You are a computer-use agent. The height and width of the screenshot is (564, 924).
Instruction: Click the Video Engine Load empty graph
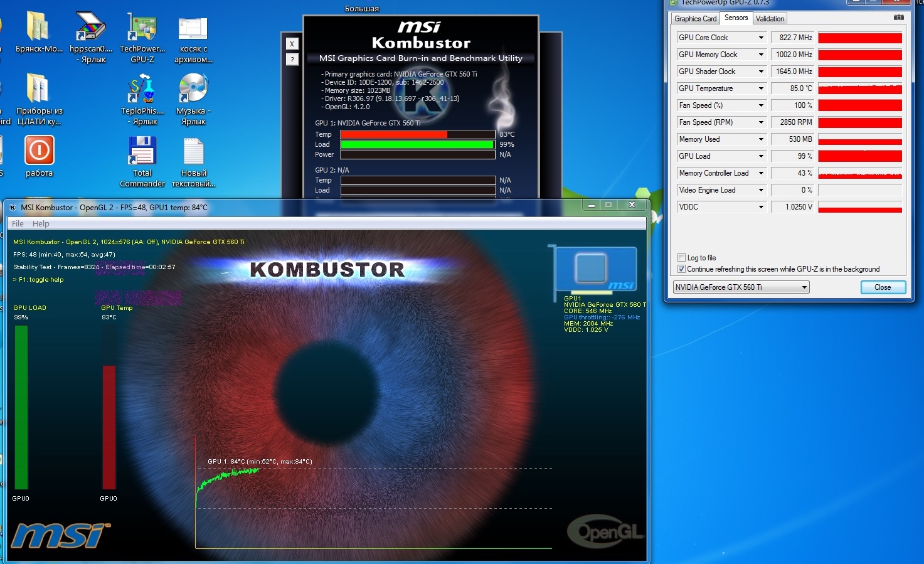pyautogui.click(x=860, y=190)
